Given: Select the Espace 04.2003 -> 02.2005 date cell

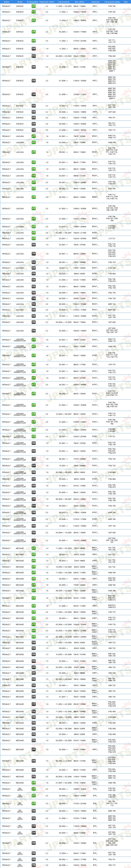Looking at the screenshot, I should (63, 56).
